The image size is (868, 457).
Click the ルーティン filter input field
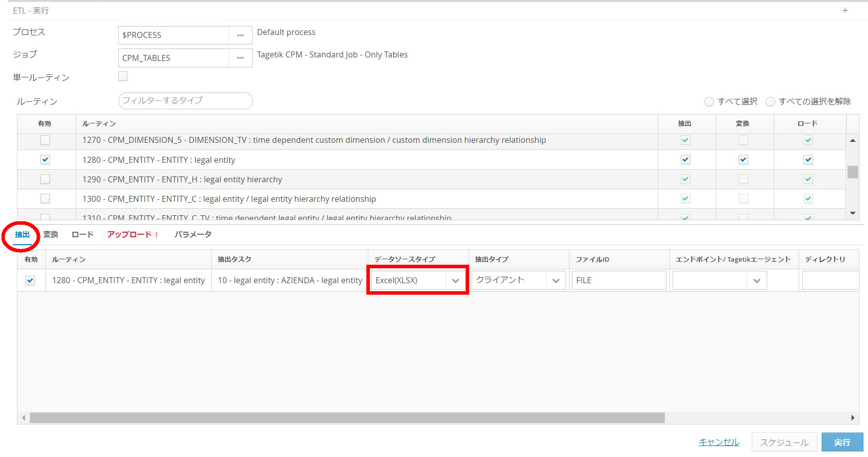pyautogui.click(x=185, y=101)
